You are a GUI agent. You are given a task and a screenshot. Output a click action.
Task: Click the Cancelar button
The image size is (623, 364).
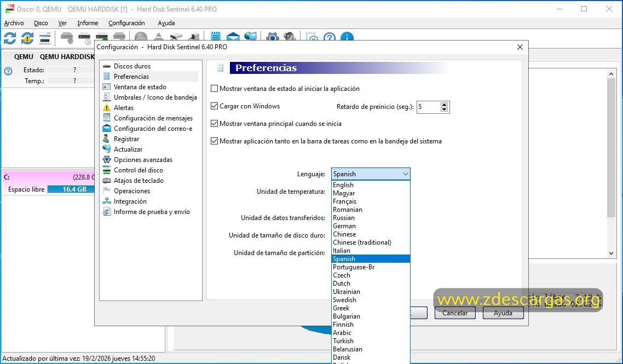click(455, 313)
